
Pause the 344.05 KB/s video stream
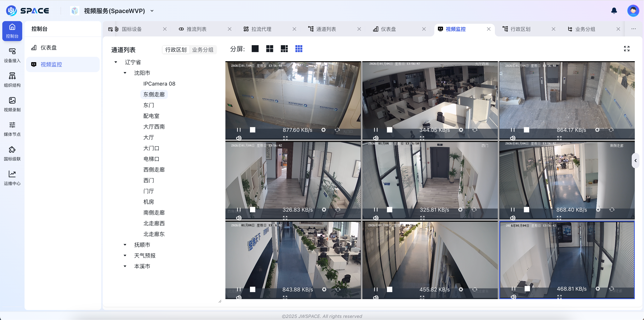375,130
